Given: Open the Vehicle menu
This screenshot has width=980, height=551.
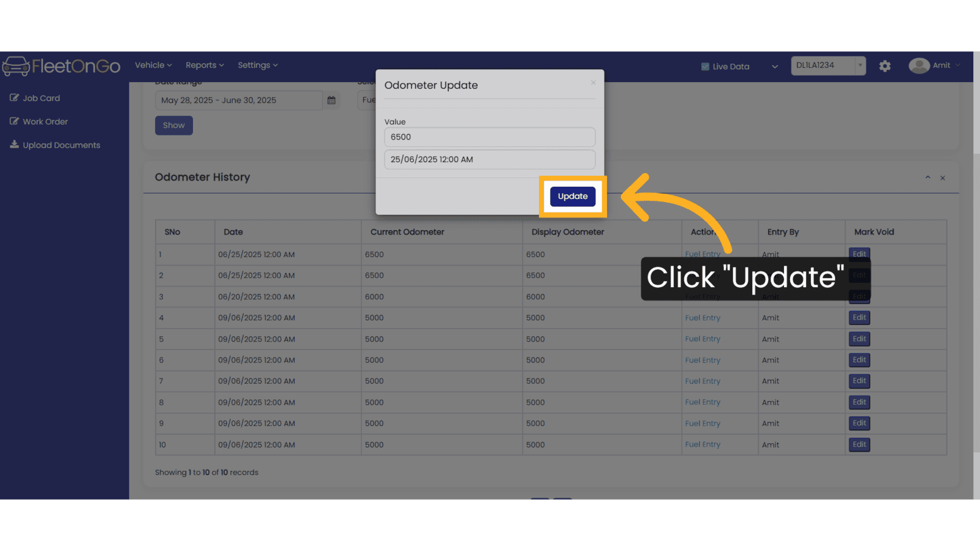Looking at the screenshot, I should pyautogui.click(x=153, y=65).
